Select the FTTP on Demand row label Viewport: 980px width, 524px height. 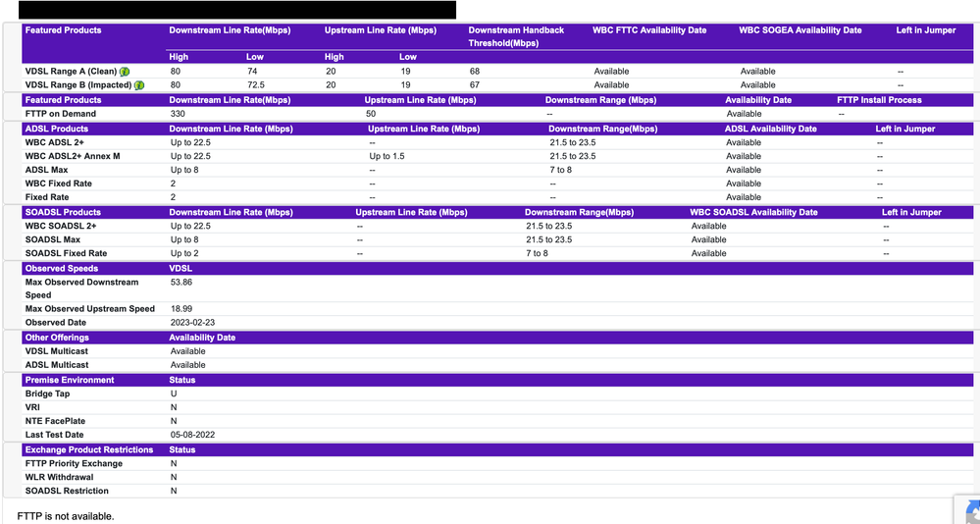[61, 114]
